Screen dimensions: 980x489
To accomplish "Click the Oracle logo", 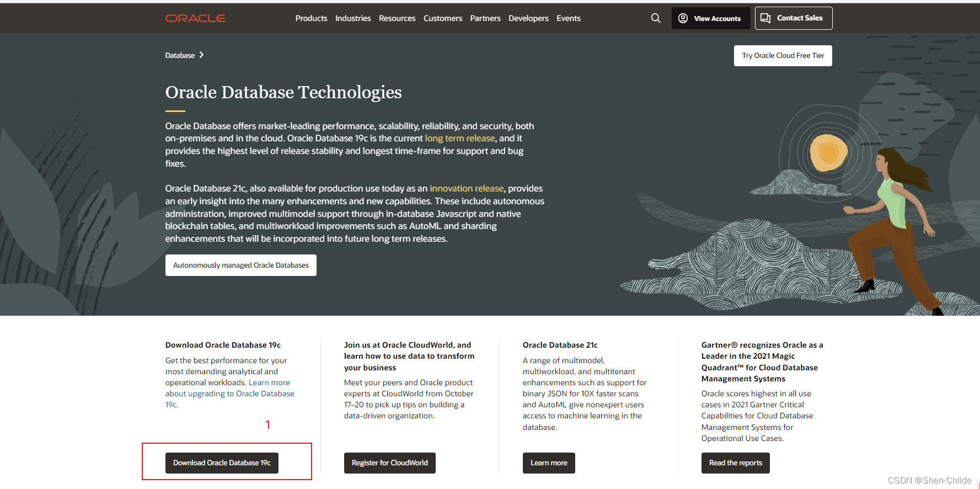I will (x=195, y=18).
